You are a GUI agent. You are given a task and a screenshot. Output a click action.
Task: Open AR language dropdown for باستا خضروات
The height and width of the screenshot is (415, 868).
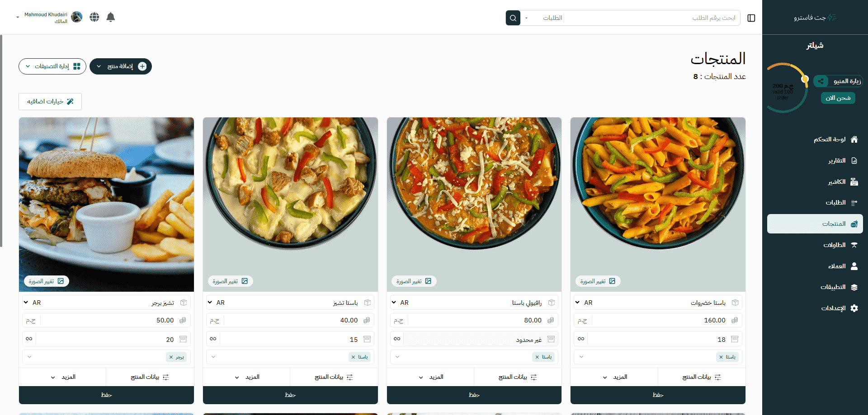[584, 303]
